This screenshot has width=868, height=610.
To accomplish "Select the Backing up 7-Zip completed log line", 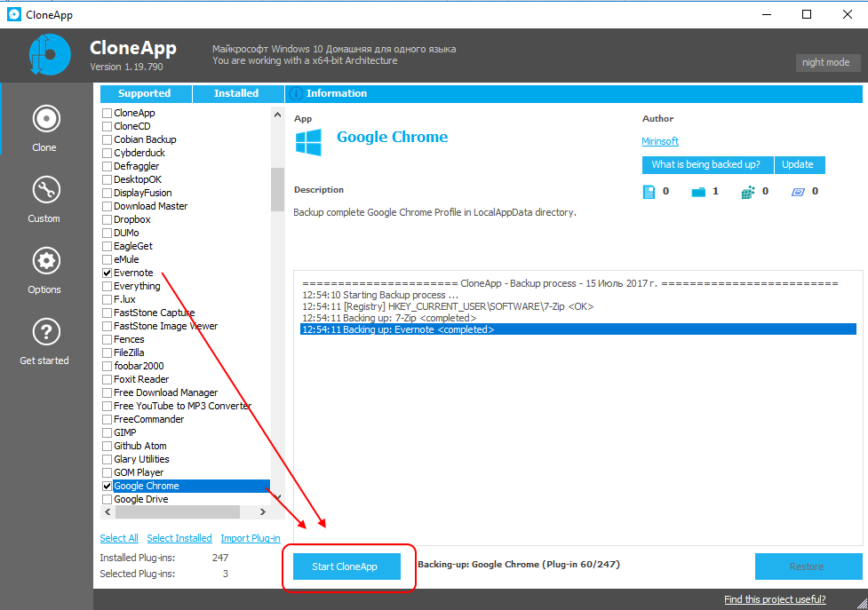I will pos(389,318).
